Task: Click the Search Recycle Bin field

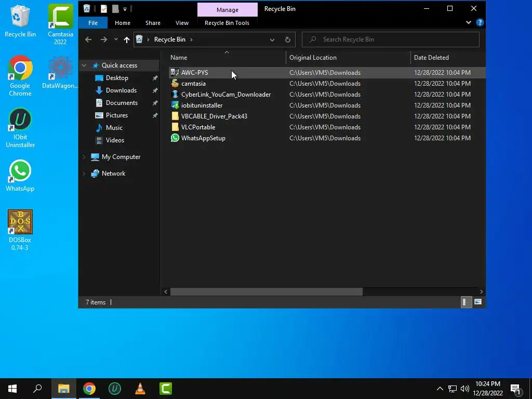Action: point(391,39)
